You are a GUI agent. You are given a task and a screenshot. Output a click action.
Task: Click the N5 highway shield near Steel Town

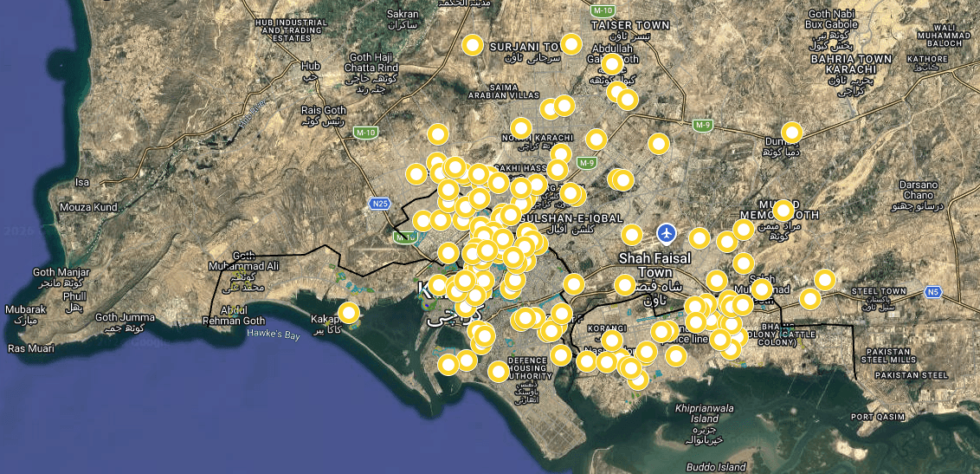click(933, 291)
